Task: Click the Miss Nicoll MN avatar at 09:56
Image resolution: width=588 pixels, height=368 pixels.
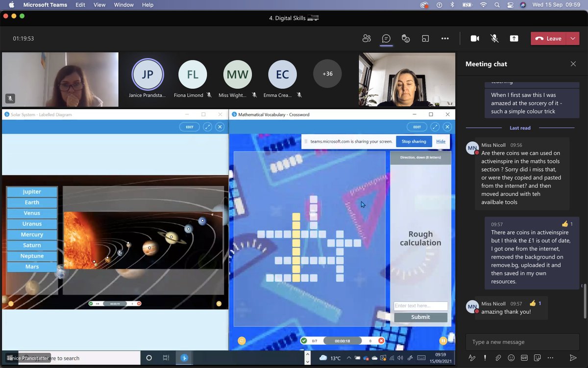Action: click(472, 149)
